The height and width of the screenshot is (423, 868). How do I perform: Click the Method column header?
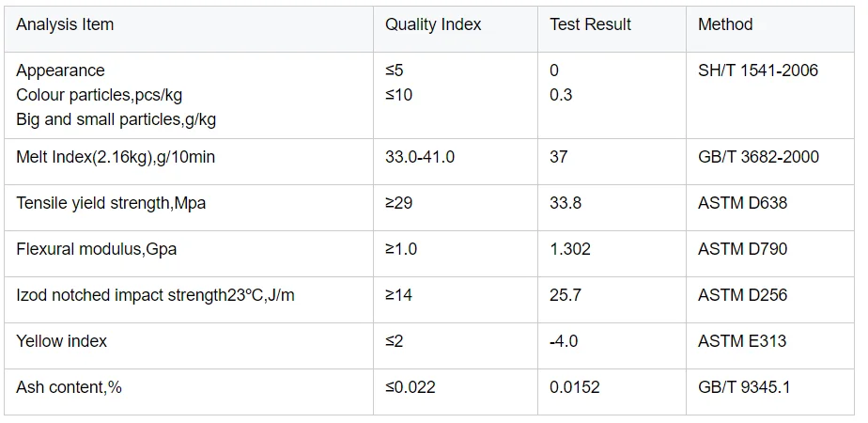(725, 25)
